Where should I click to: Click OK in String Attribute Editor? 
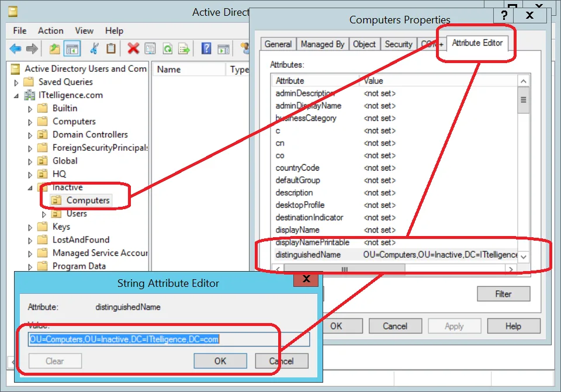point(220,361)
